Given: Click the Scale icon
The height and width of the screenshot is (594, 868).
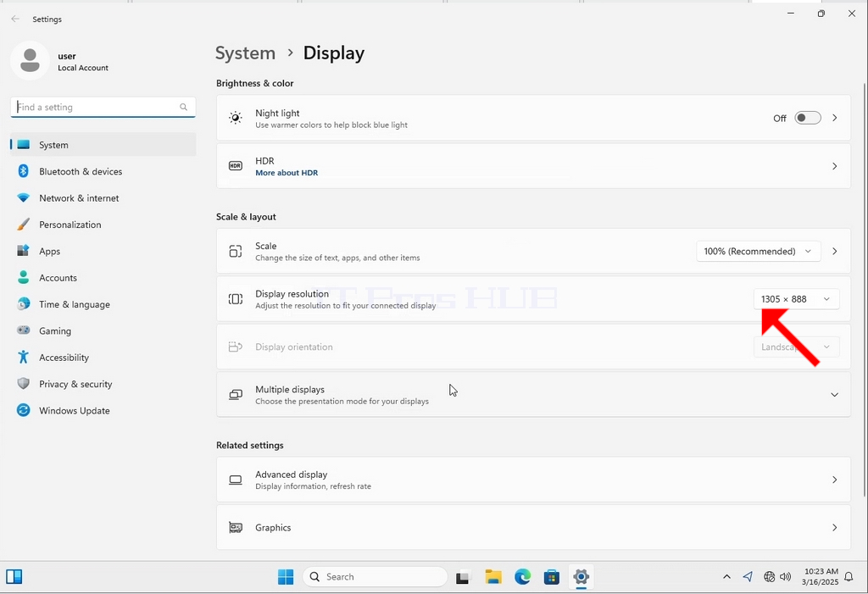Looking at the screenshot, I should 236,251.
